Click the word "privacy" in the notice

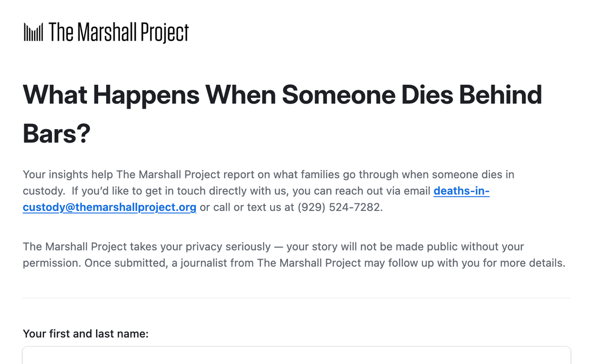tap(202, 246)
